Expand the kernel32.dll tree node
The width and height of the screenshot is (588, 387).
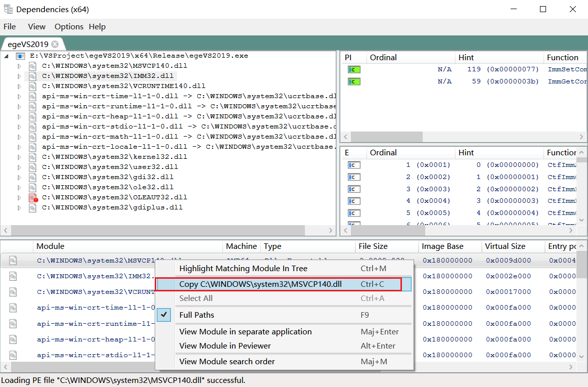(x=19, y=157)
